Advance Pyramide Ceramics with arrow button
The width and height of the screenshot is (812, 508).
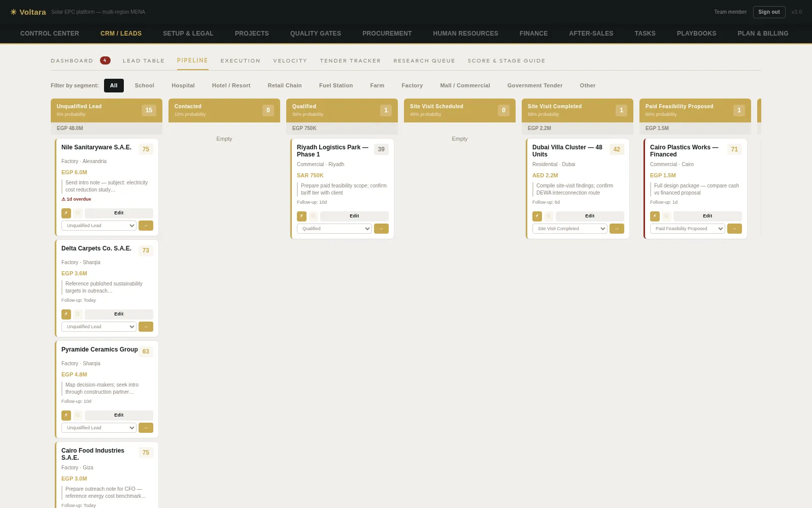tap(146, 428)
